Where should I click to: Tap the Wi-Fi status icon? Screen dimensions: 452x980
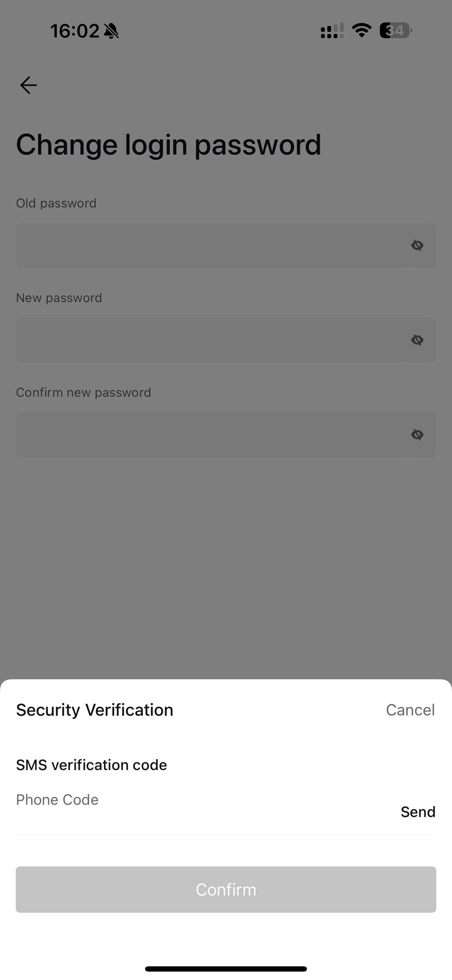point(362,30)
